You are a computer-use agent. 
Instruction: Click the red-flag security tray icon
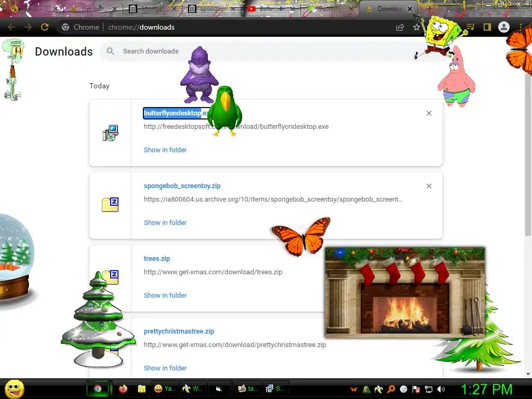pos(416,389)
